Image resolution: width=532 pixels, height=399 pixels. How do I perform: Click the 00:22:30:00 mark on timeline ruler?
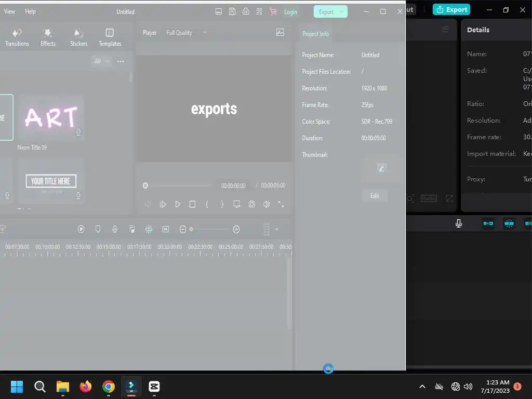tap(200, 247)
